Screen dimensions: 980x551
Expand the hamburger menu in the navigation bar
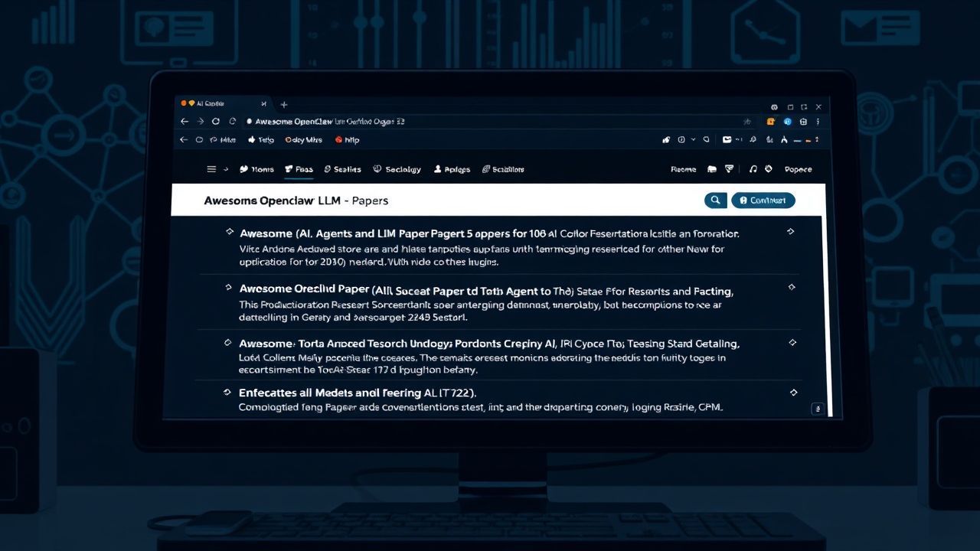212,169
